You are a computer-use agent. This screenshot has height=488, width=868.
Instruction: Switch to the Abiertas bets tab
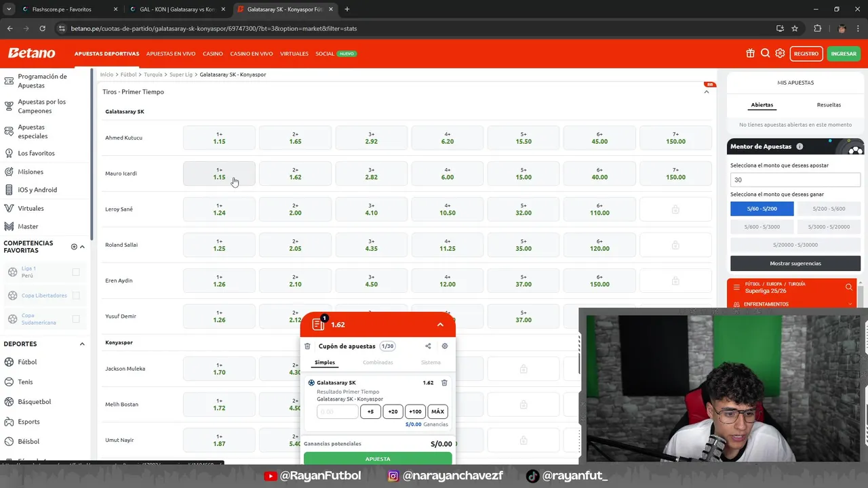[x=762, y=105]
